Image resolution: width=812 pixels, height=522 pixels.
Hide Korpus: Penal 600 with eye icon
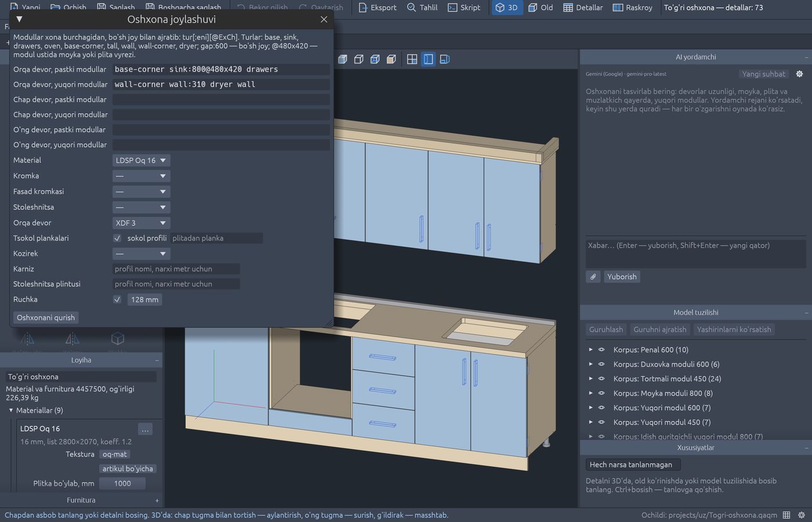(601, 350)
